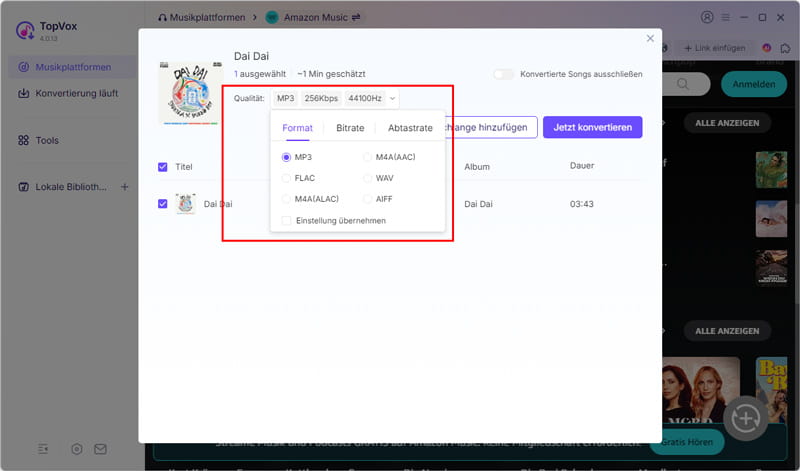The height and width of the screenshot is (471, 800).
Task: Click the Link einfügen button
Action: tap(714, 48)
